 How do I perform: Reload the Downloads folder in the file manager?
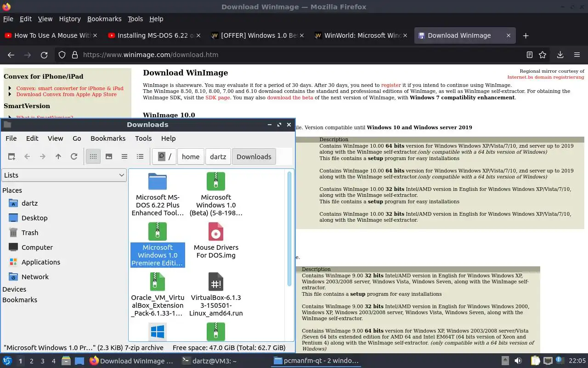click(74, 156)
